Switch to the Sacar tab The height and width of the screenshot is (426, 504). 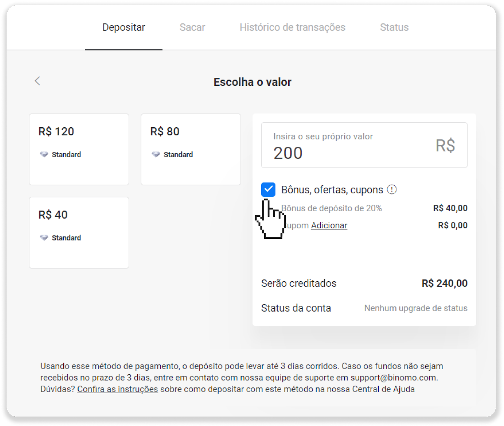tap(192, 27)
